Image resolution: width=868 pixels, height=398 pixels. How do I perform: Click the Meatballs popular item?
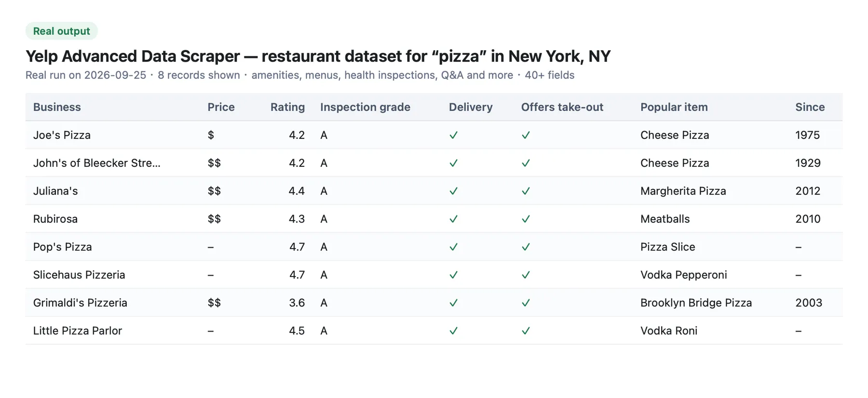[x=665, y=219]
